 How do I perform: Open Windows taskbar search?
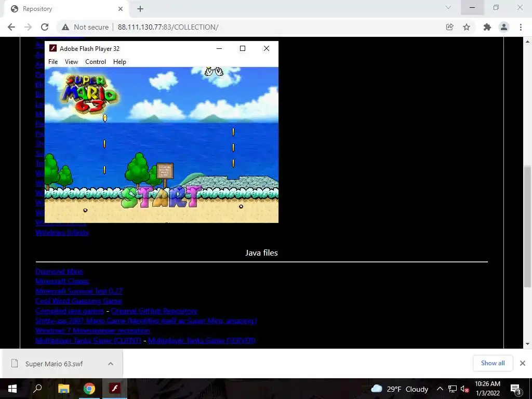(x=37, y=389)
